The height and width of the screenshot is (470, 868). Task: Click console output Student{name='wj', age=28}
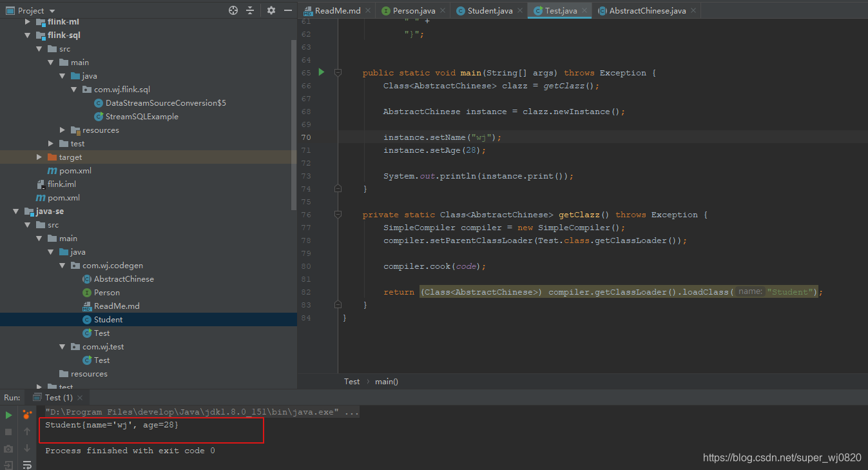coord(112,425)
